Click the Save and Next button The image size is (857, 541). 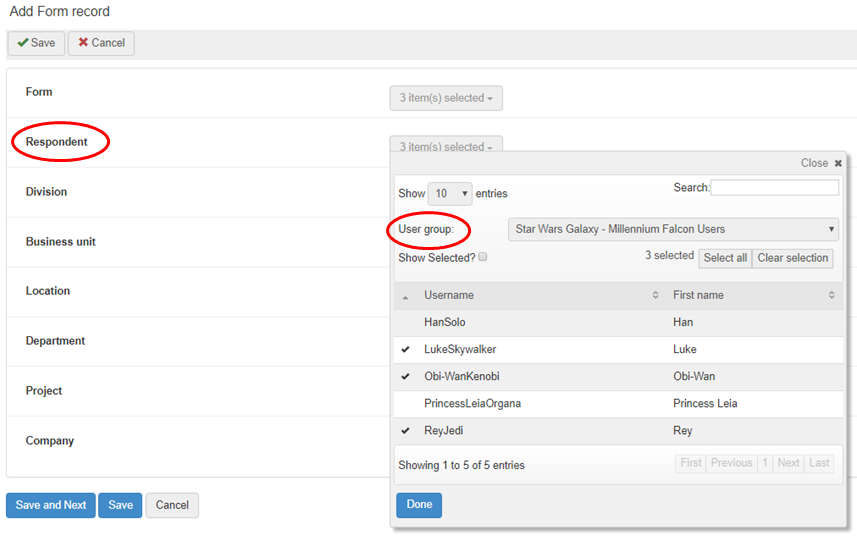(x=50, y=505)
